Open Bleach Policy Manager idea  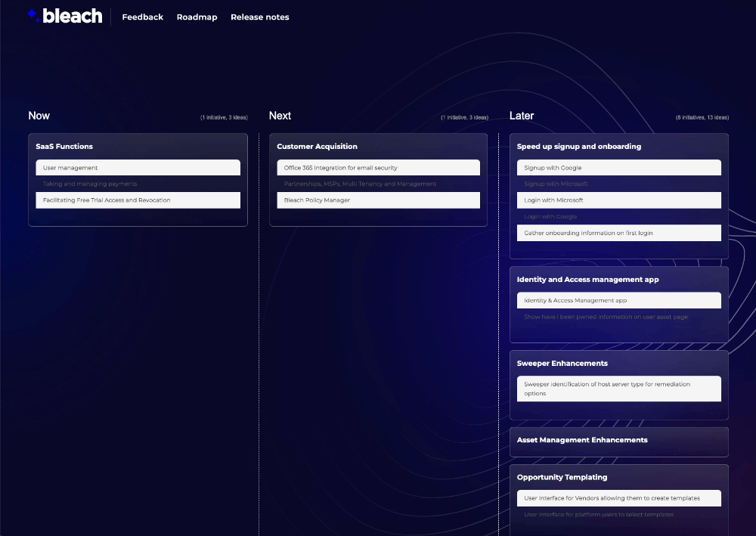point(379,200)
